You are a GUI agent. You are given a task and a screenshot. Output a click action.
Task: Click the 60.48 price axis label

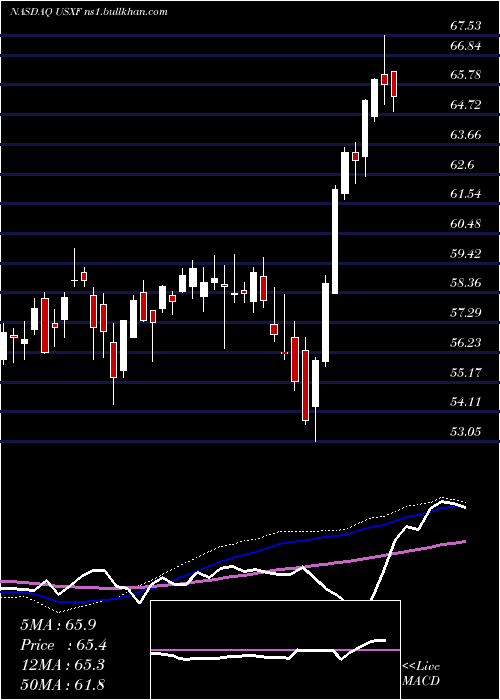point(466,223)
